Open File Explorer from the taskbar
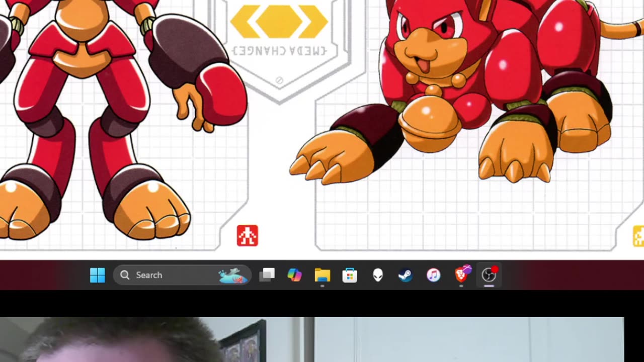This screenshot has height=362, width=644. (x=322, y=275)
